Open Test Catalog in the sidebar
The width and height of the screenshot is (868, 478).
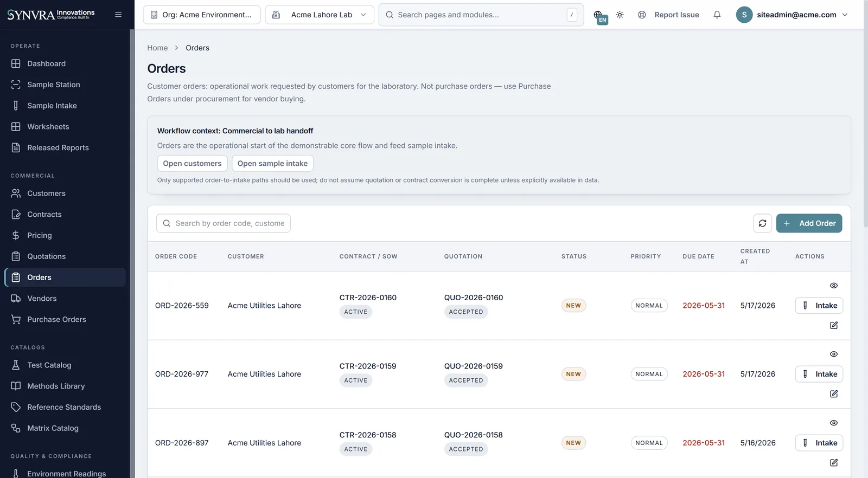click(x=65, y=365)
